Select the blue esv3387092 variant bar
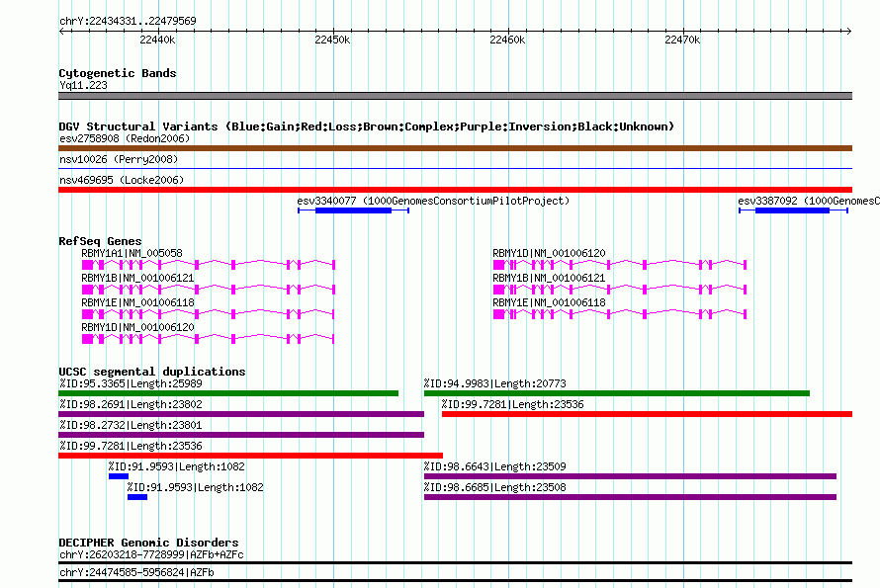Image resolution: width=880 pixels, height=588 pixels. 793,210
